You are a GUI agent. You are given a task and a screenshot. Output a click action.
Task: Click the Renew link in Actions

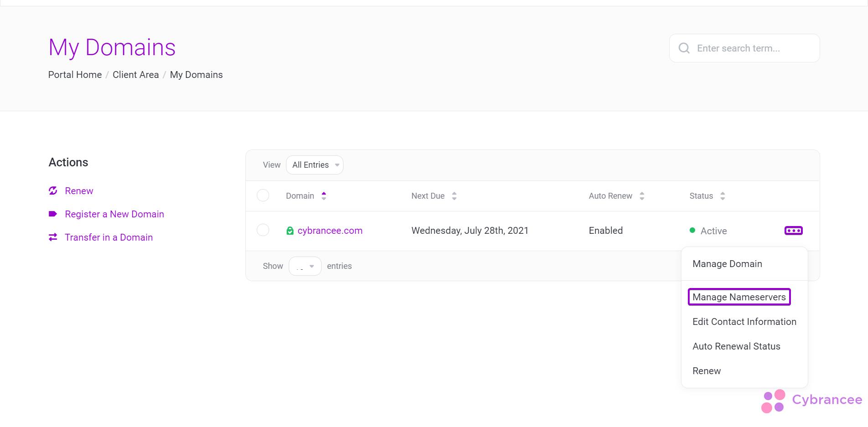[79, 191]
